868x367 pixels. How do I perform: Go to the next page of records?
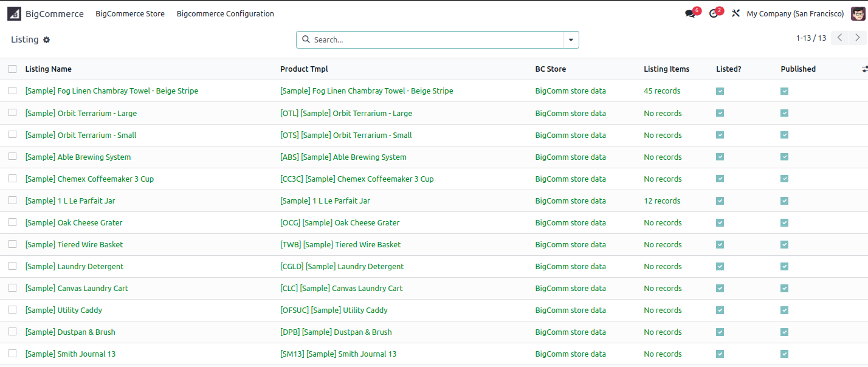click(858, 38)
